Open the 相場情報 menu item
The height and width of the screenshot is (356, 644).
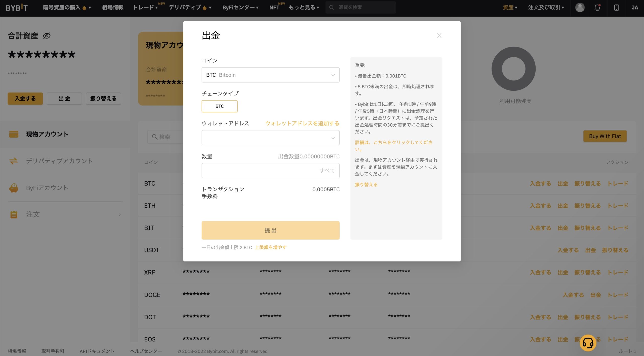coord(112,8)
